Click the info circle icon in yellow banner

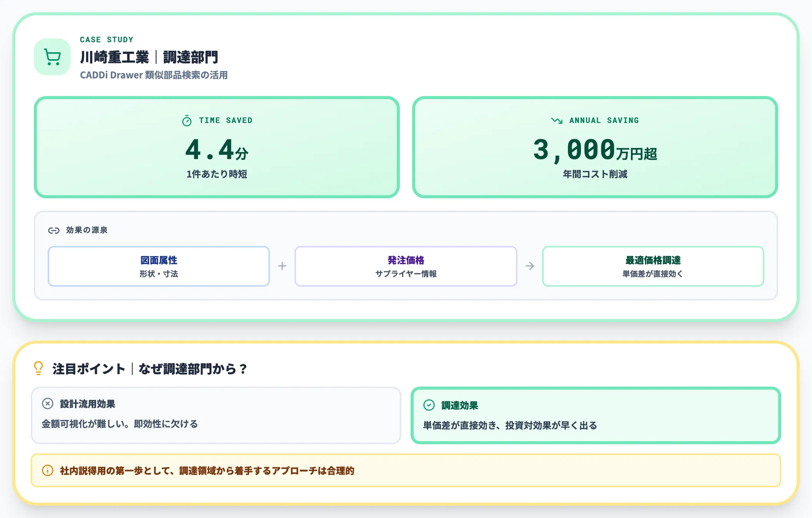pos(47,470)
